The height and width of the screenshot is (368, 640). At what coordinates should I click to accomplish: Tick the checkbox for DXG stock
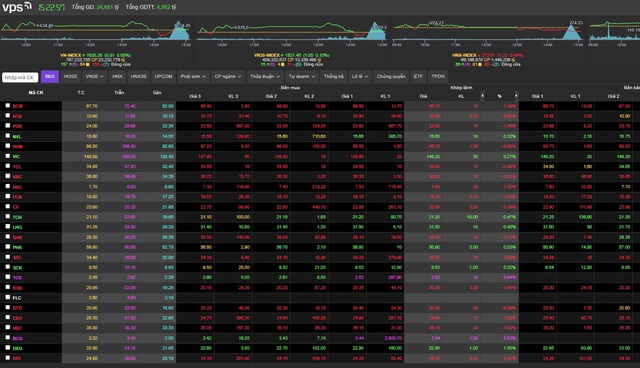[7, 347]
